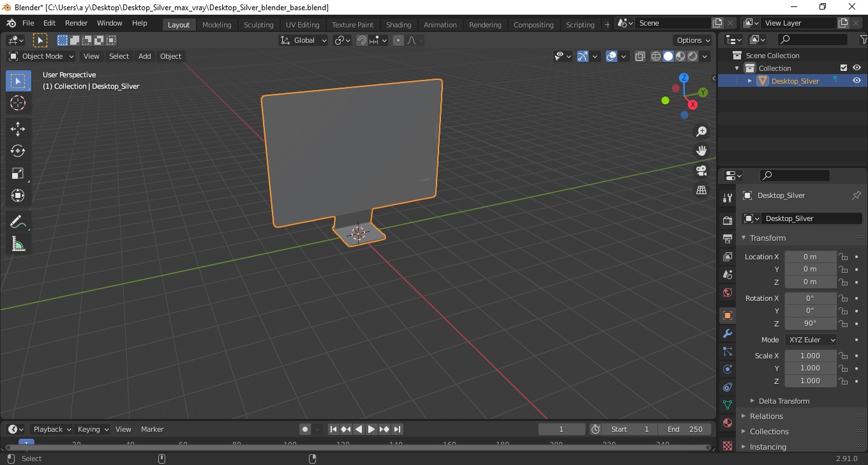
Task: Toggle Collection visibility eye in outliner
Action: coord(857,68)
